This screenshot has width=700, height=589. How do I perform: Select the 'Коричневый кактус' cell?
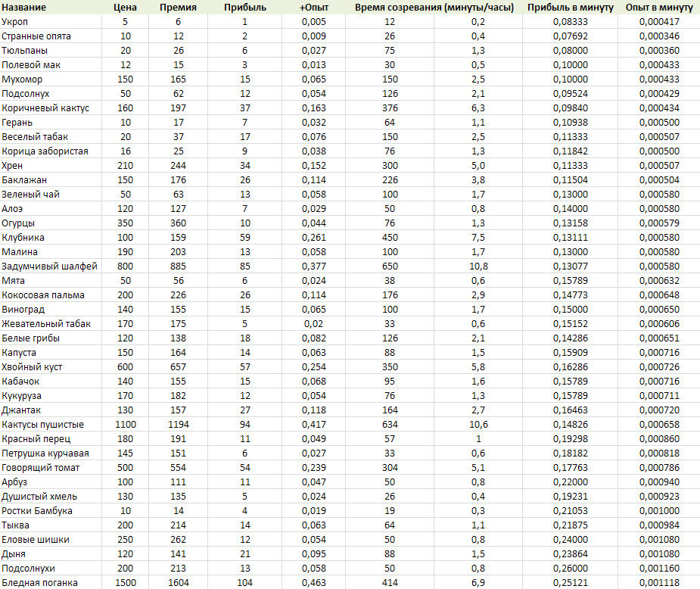[x=45, y=108]
